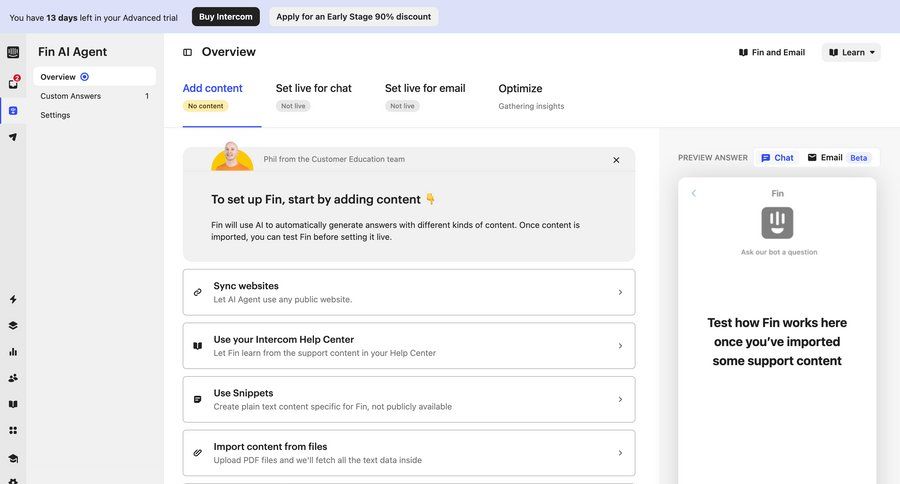900x484 pixels.
Task: Open Outbound paper-plane icon
Action: (x=13, y=137)
